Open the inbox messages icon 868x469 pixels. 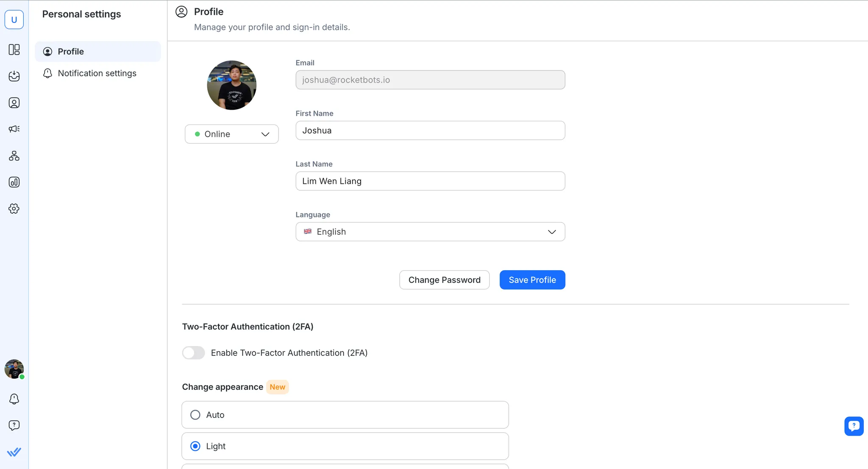click(14, 76)
